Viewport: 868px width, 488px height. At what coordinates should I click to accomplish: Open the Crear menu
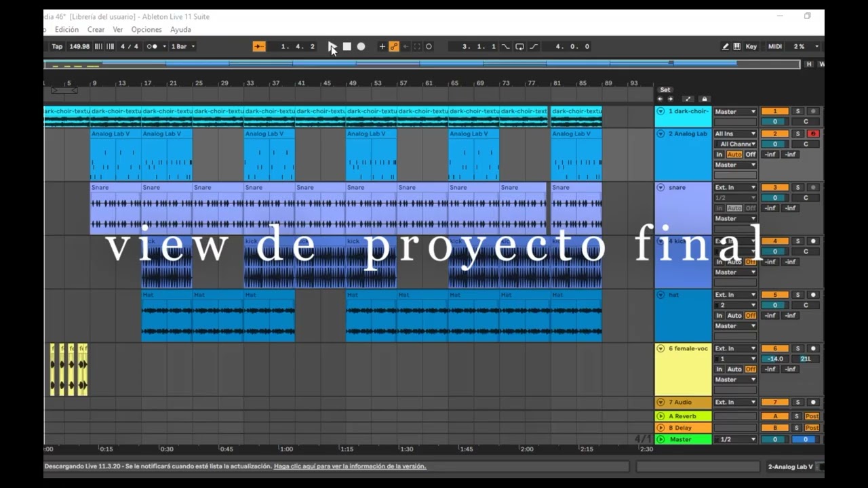pos(96,29)
